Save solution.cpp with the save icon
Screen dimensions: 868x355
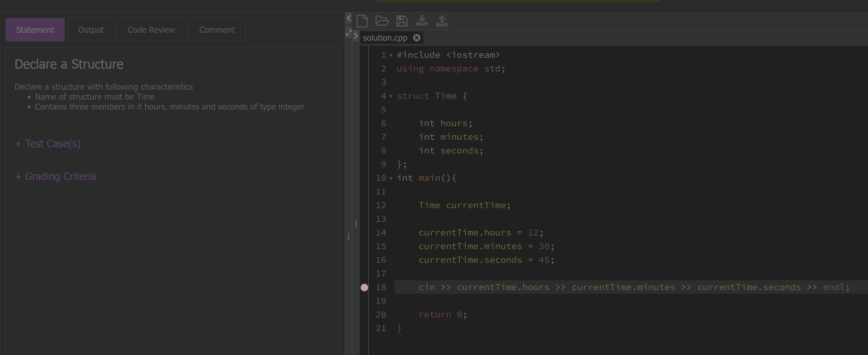click(402, 20)
